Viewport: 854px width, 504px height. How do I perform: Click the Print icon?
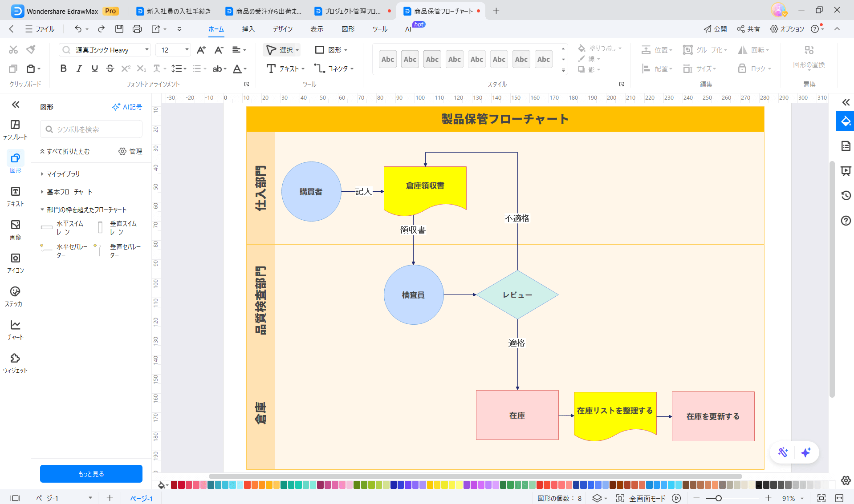tap(137, 29)
